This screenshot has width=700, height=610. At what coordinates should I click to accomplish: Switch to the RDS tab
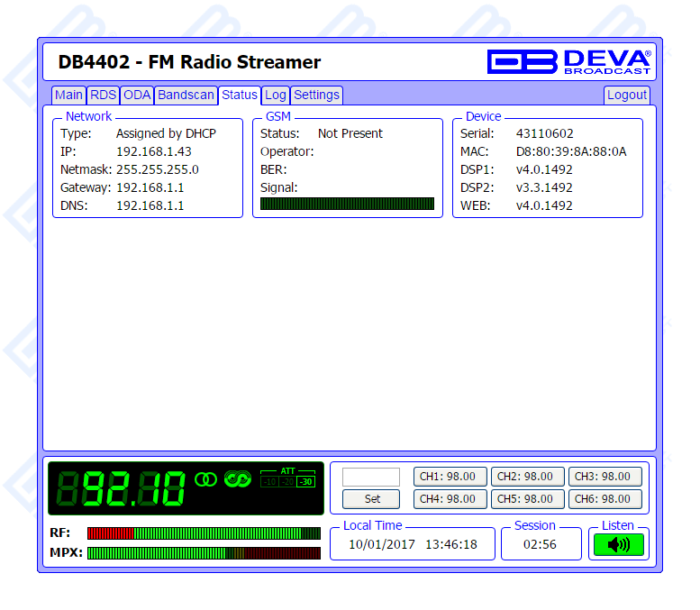click(x=104, y=95)
